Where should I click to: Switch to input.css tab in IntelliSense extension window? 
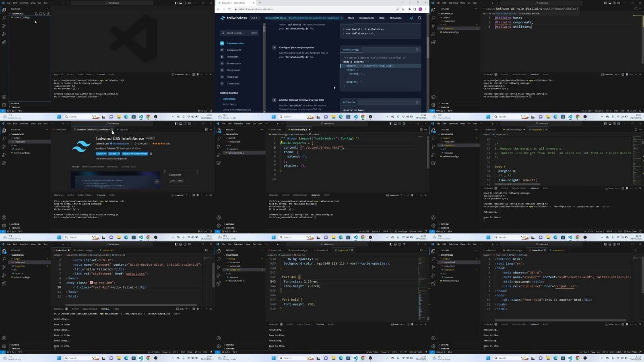(x=124, y=130)
